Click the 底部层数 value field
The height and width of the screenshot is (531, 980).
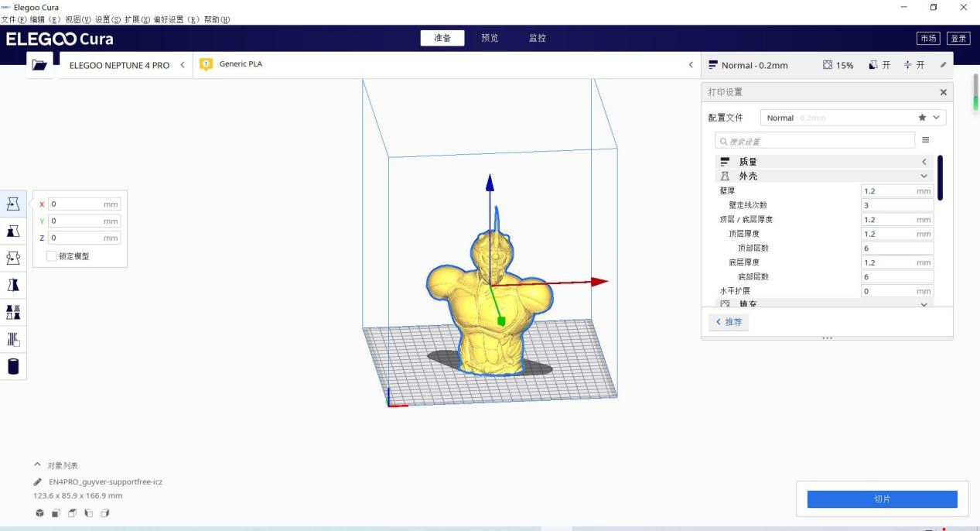tap(897, 276)
